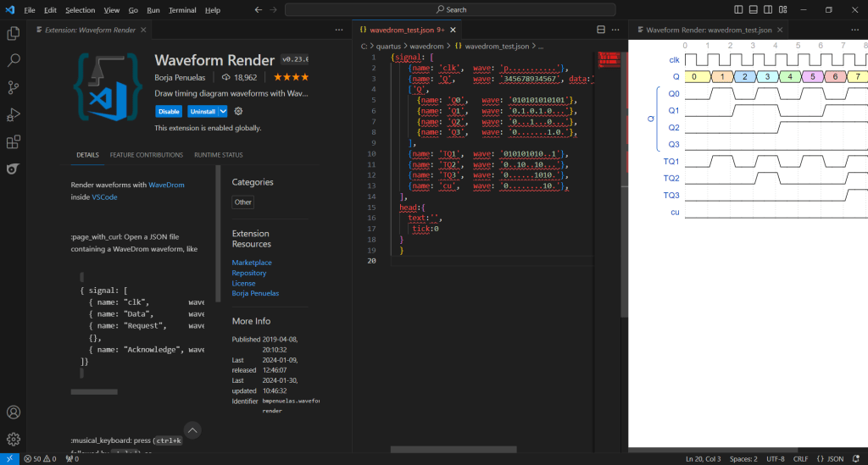
Task: Open the Search view in activity bar
Action: pos(14,61)
